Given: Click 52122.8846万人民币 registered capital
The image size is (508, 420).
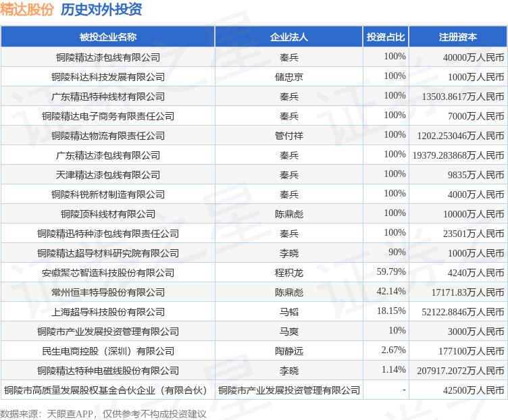Looking at the screenshot, I should pyautogui.click(x=463, y=312).
